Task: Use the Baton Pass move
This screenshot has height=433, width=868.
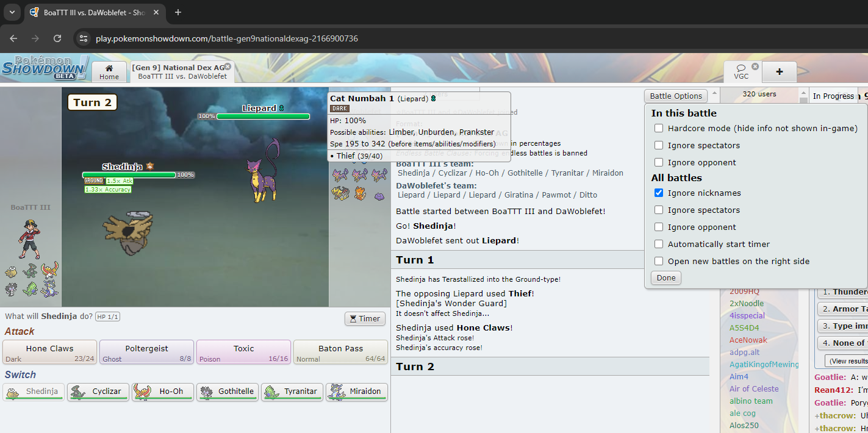Action: click(x=340, y=352)
